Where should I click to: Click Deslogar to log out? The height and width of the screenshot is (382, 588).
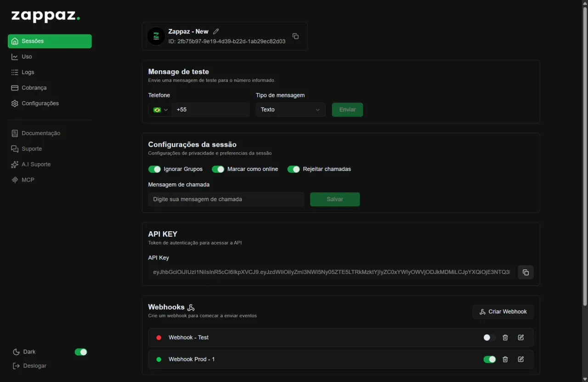tap(35, 366)
